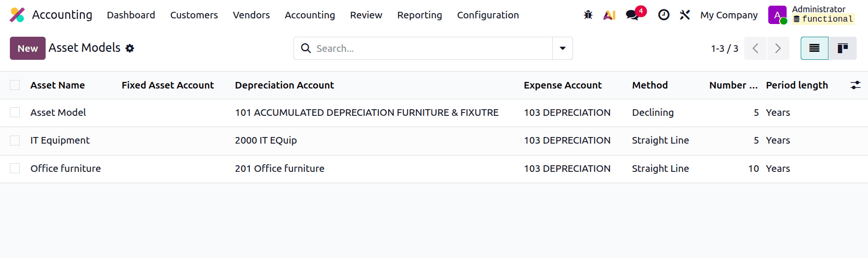The height and width of the screenshot is (258, 868).
Task: Click the 201 Office furniture cell
Action: [x=279, y=169]
